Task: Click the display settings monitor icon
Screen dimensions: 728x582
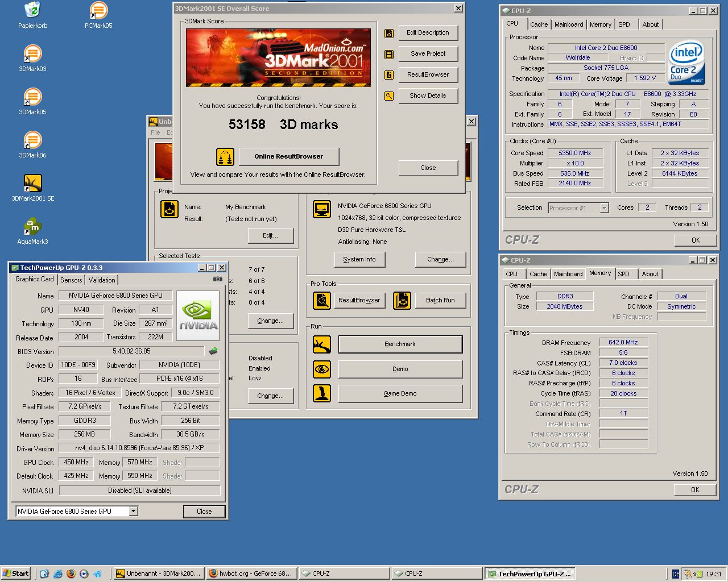Action: point(322,210)
